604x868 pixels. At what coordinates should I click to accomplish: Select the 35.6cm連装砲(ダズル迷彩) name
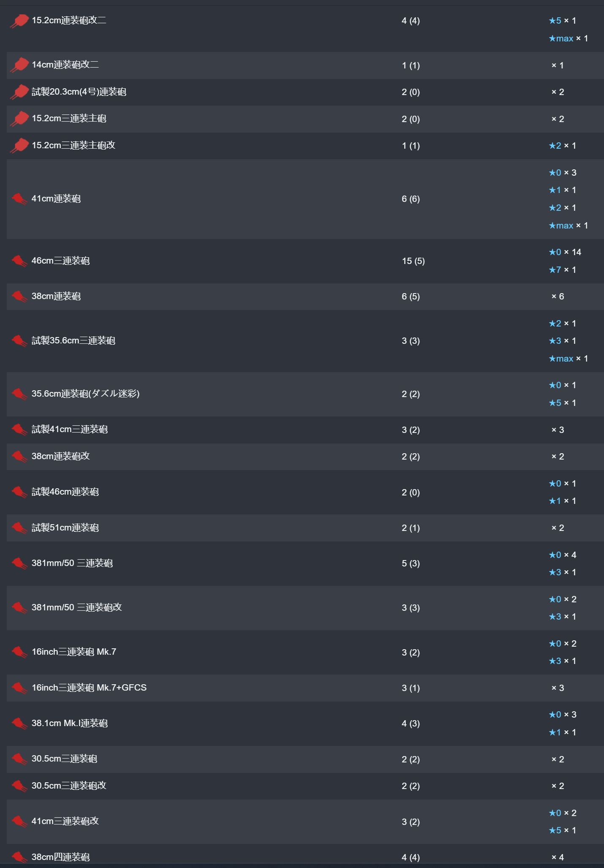pos(86,394)
